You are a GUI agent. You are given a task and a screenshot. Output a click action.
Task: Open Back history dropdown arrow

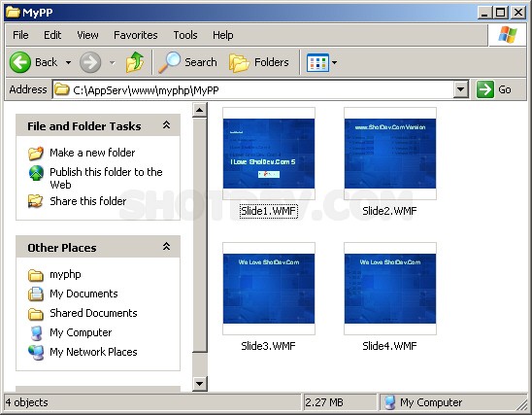point(68,62)
